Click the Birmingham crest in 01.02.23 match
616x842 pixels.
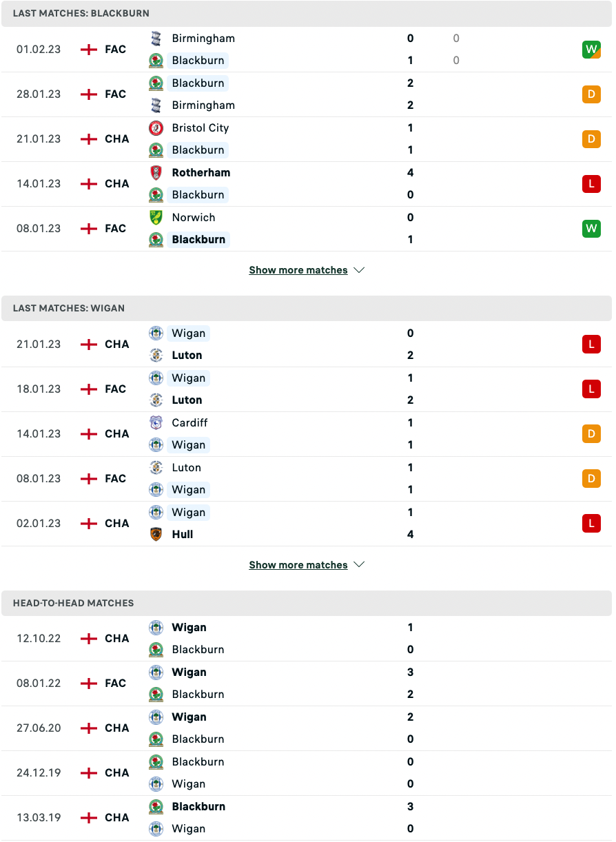156,39
